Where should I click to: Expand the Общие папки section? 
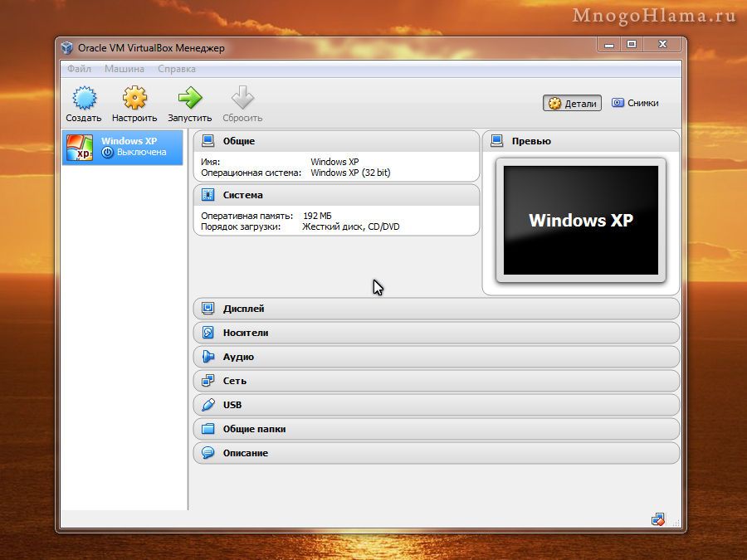[x=437, y=429]
